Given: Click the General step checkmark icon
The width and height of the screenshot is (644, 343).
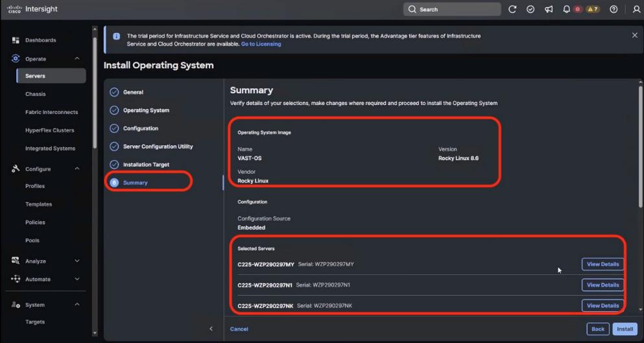Looking at the screenshot, I should click(x=114, y=92).
